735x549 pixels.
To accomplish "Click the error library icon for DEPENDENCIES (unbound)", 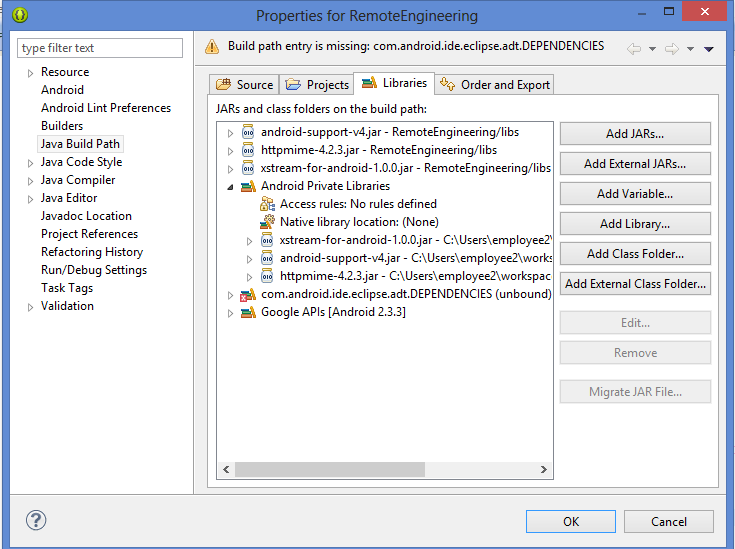I will [x=248, y=294].
